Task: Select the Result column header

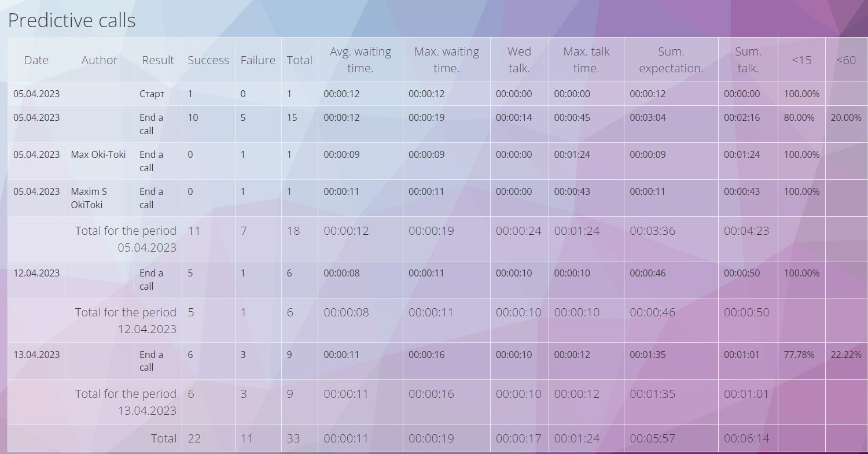Action: [158, 60]
